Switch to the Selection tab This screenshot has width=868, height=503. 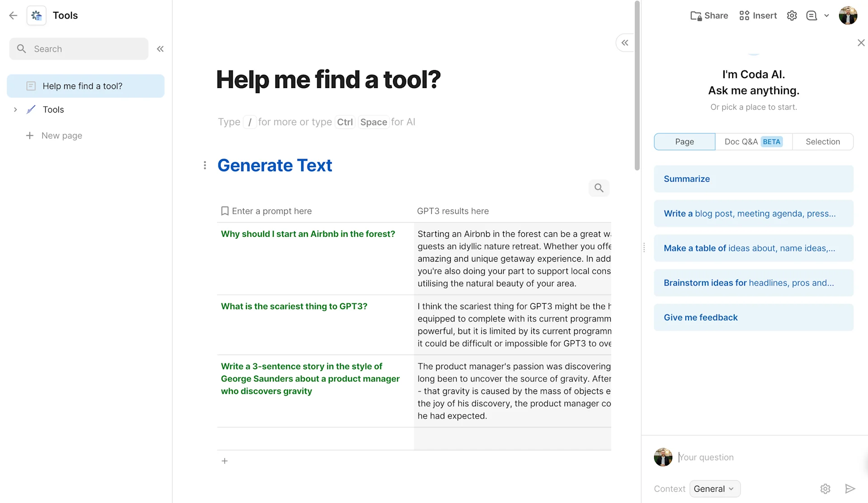pyautogui.click(x=822, y=141)
